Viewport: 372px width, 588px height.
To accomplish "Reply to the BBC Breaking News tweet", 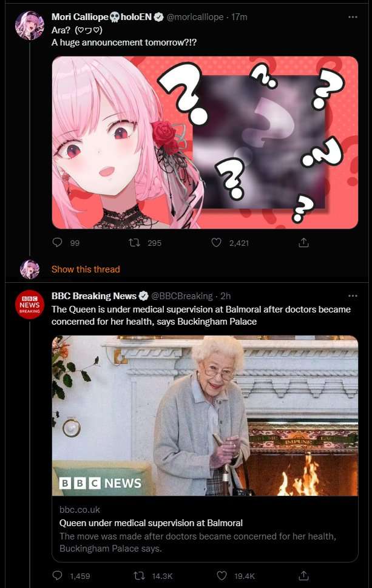I will pos(57,575).
